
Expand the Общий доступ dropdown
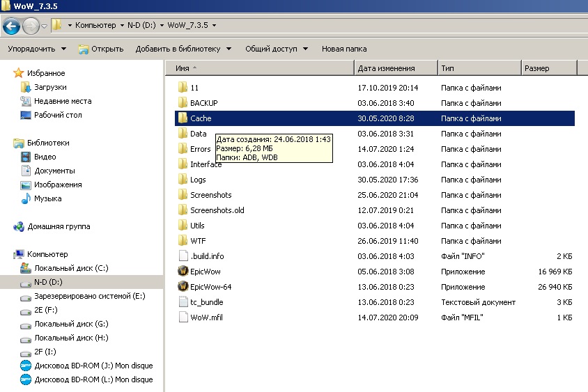coord(277,49)
